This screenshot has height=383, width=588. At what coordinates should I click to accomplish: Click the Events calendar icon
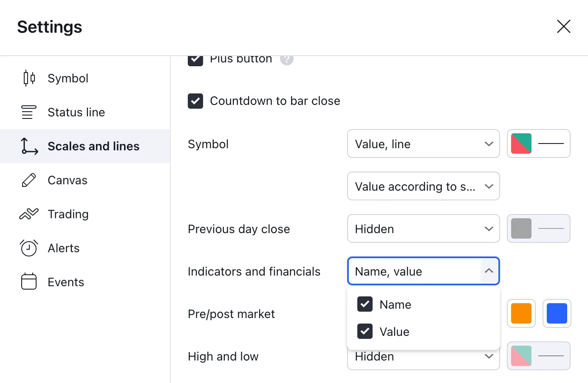[29, 282]
